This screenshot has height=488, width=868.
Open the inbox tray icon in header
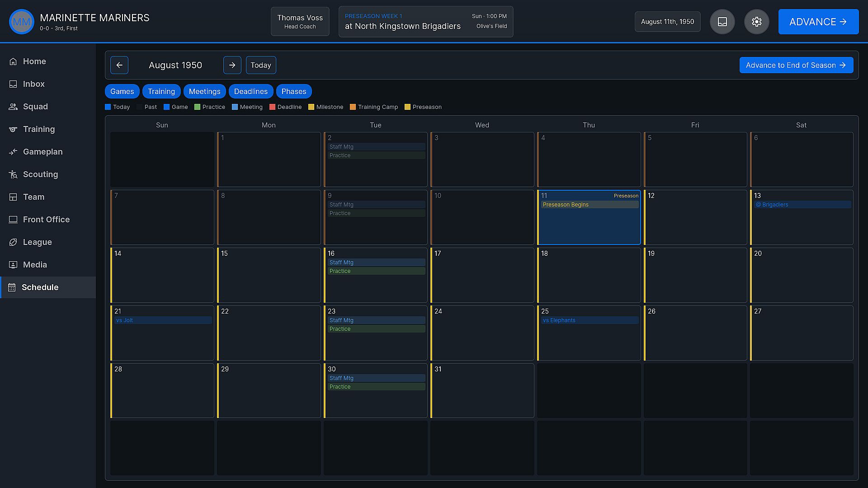point(722,22)
